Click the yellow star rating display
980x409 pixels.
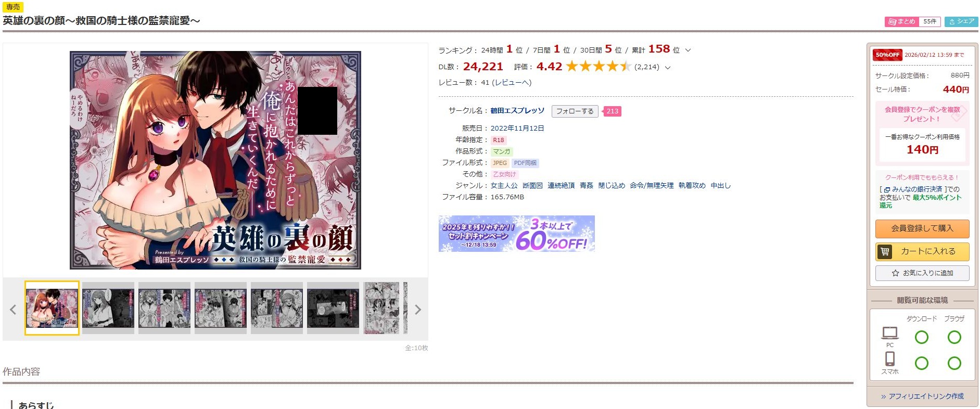click(598, 66)
